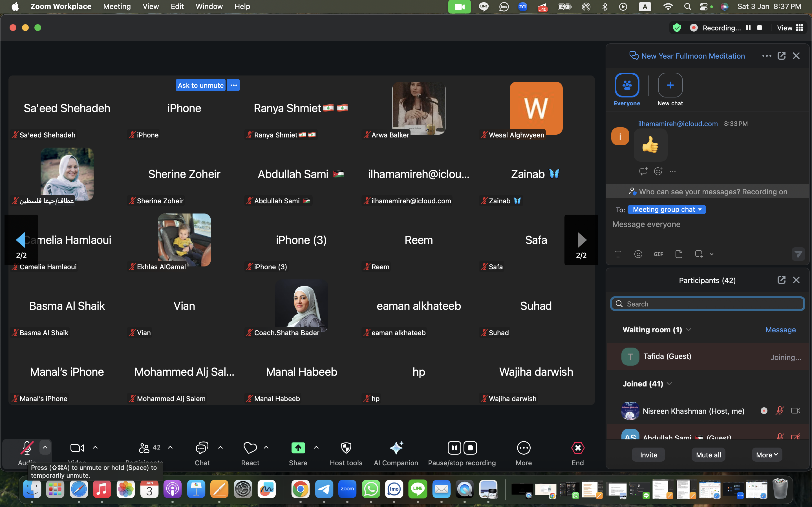Click the Ask to unmute button
Image resolution: width=812 pixels, height=507 pixels.
[x=201, y=86]
